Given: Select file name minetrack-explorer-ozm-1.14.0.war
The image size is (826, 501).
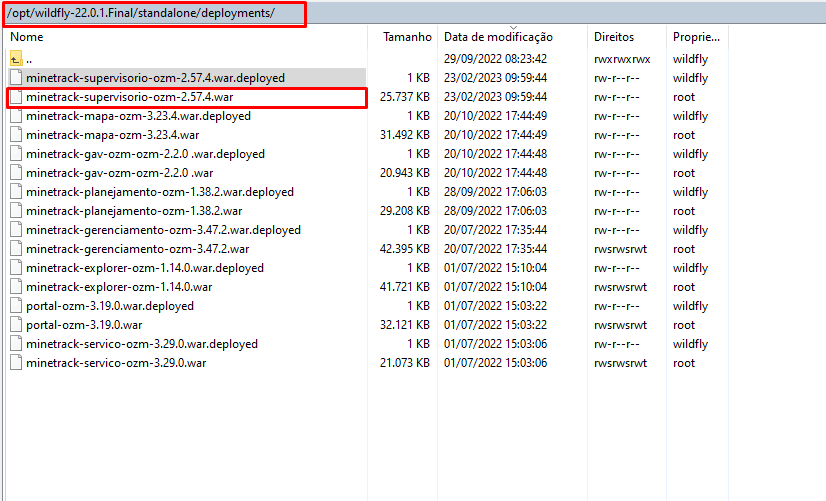Looking at the screenshot, I should pos(119,287).
